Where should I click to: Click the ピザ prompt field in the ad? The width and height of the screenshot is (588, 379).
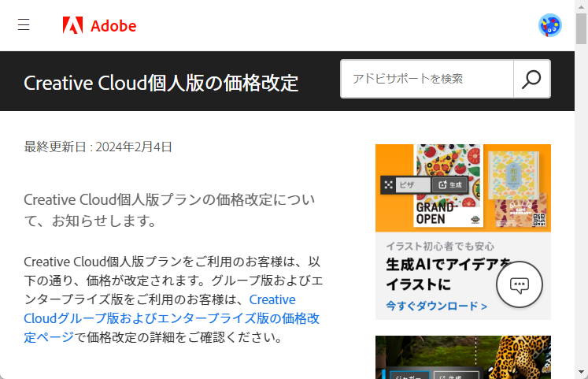coord(413,184)
